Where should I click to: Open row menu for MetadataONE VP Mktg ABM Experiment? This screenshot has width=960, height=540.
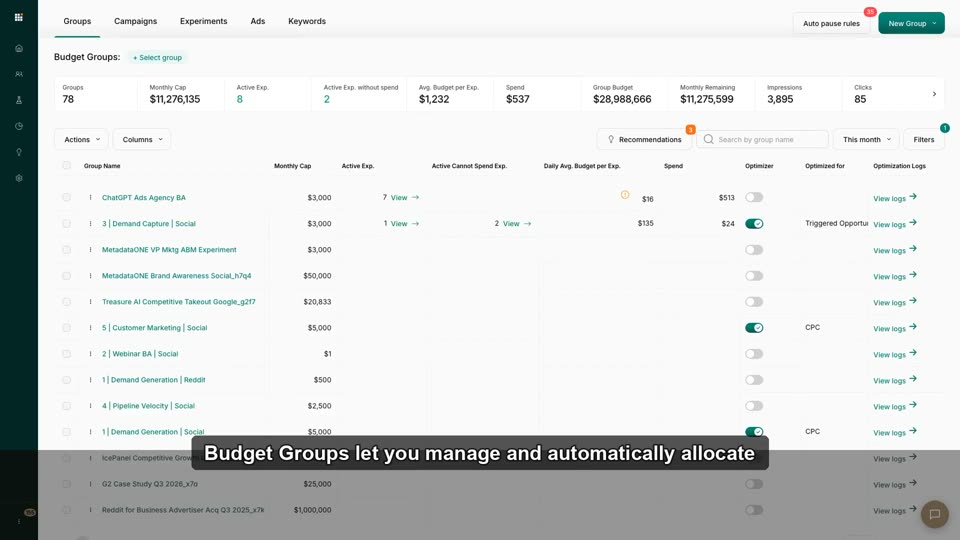coord(90,250)
